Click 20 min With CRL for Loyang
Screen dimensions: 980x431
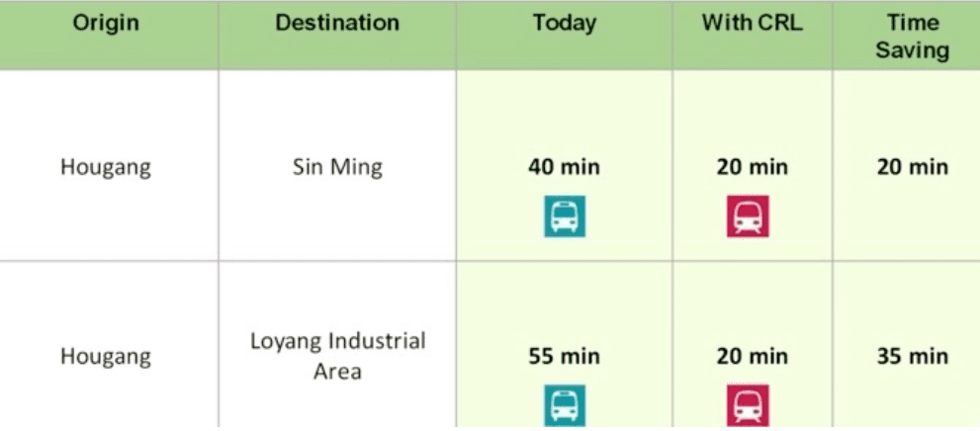(753, 356)
